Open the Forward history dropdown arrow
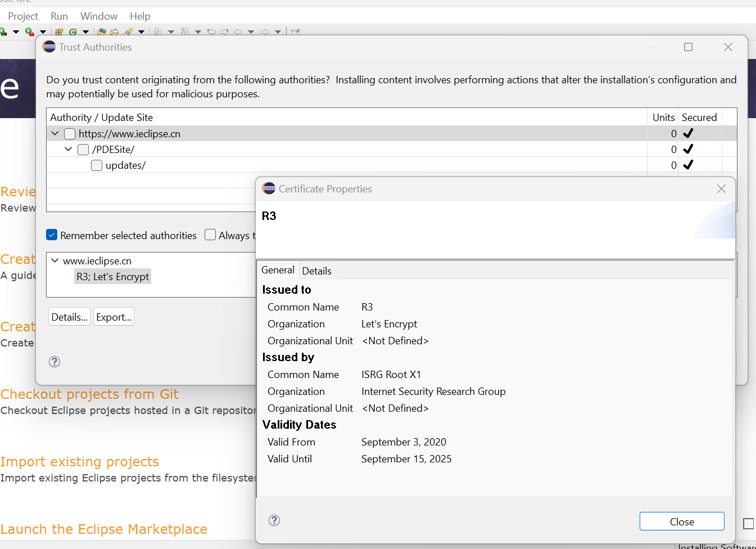The image size is (756, 549). tap(278, 32)
